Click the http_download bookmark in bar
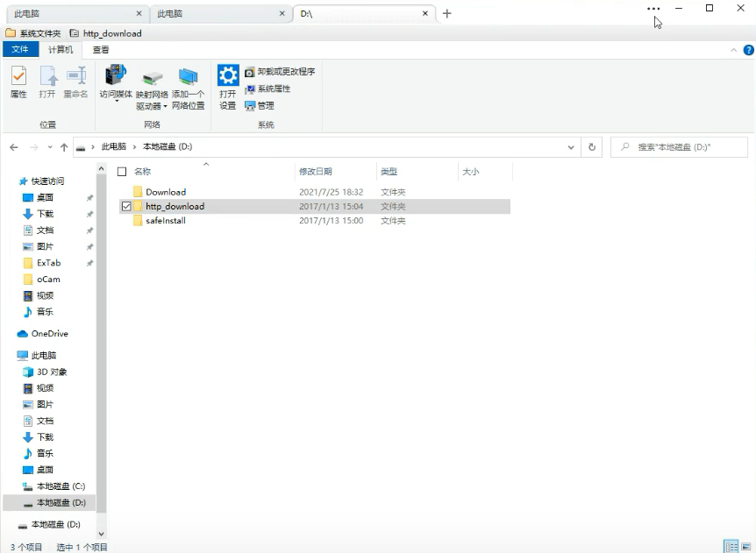This screenshot has height=553, width=756. coord(105,33)
